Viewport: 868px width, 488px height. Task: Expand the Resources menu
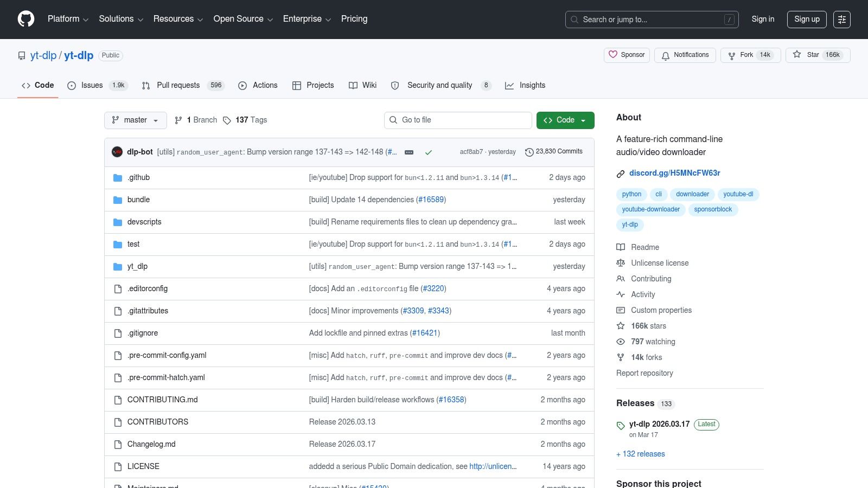point(178,19)
